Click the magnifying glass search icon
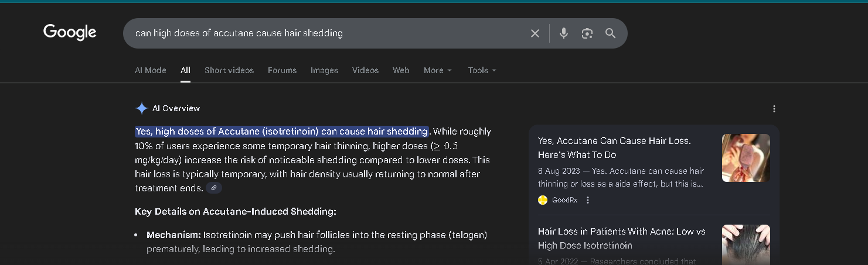The image size is (868, 265). 611,33
